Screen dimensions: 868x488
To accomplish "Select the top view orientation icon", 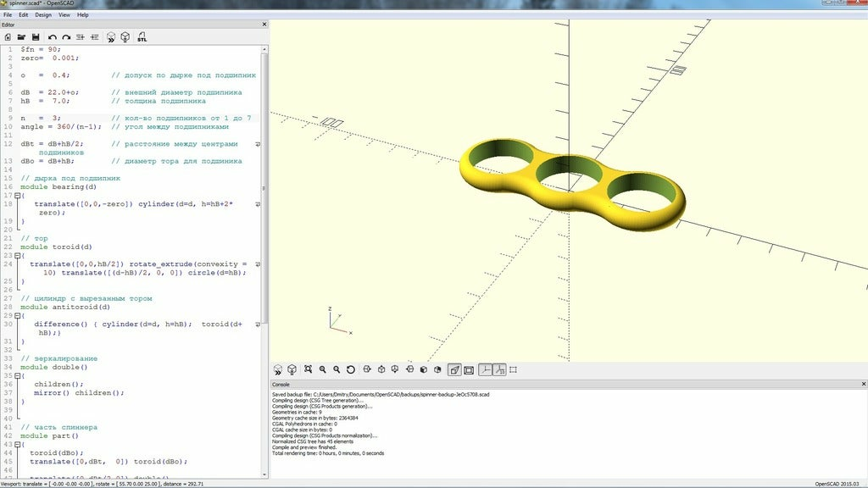I will point(381,369).
